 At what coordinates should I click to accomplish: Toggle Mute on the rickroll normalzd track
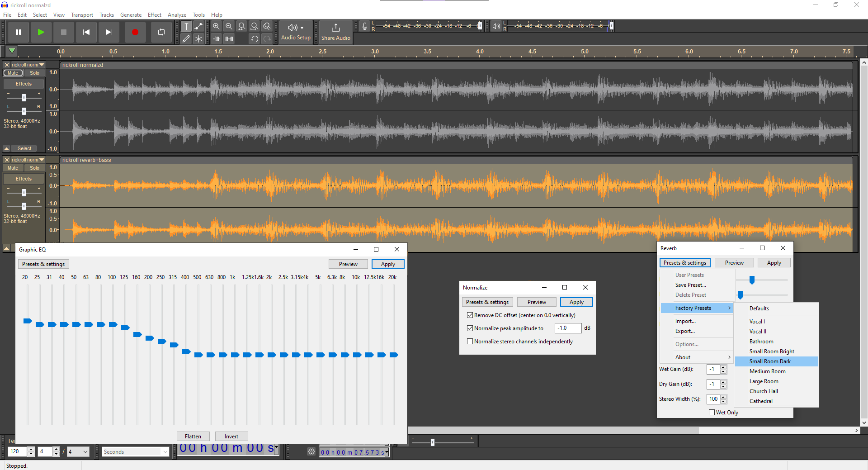point(13,73)
